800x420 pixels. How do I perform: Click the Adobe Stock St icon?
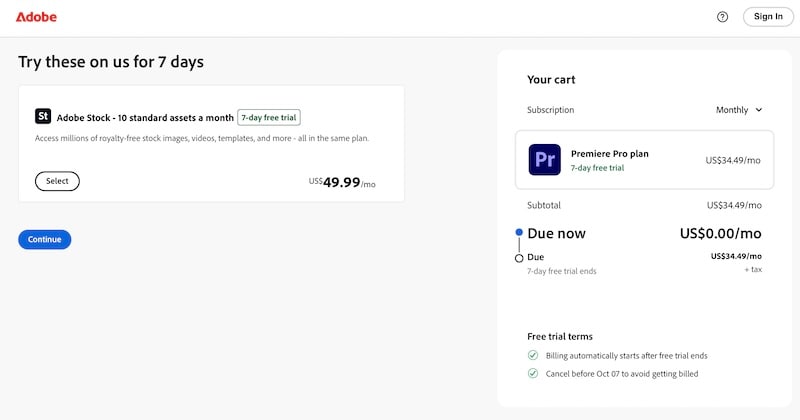43,117
